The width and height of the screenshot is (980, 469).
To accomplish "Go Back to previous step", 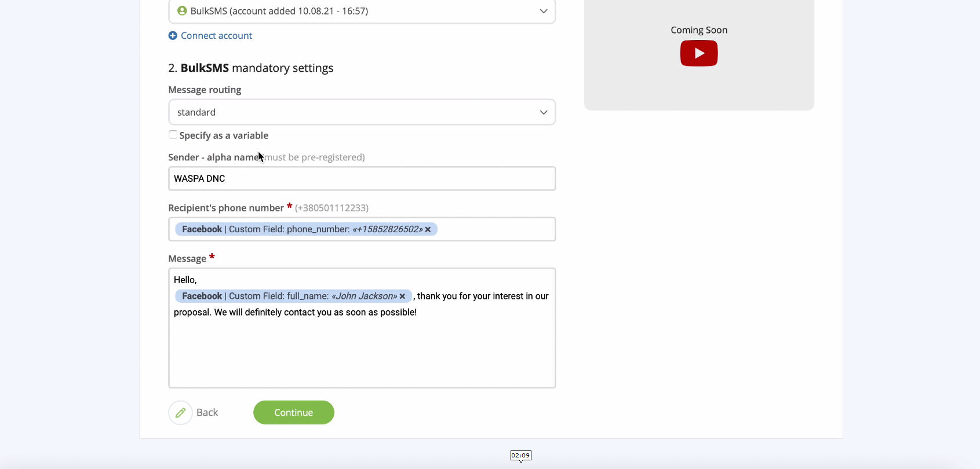I will [x=207, y=413].
